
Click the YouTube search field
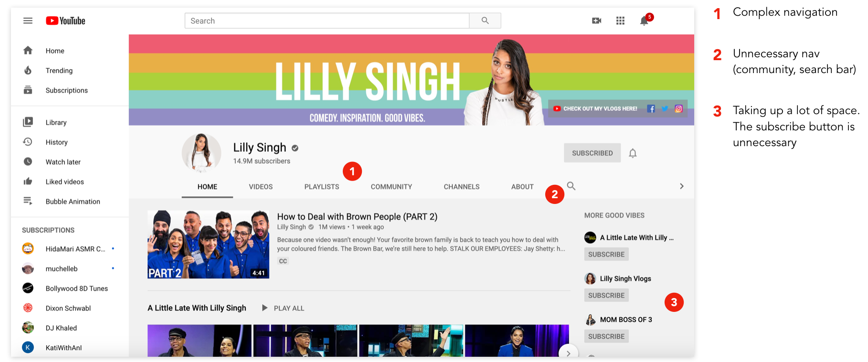327,21
